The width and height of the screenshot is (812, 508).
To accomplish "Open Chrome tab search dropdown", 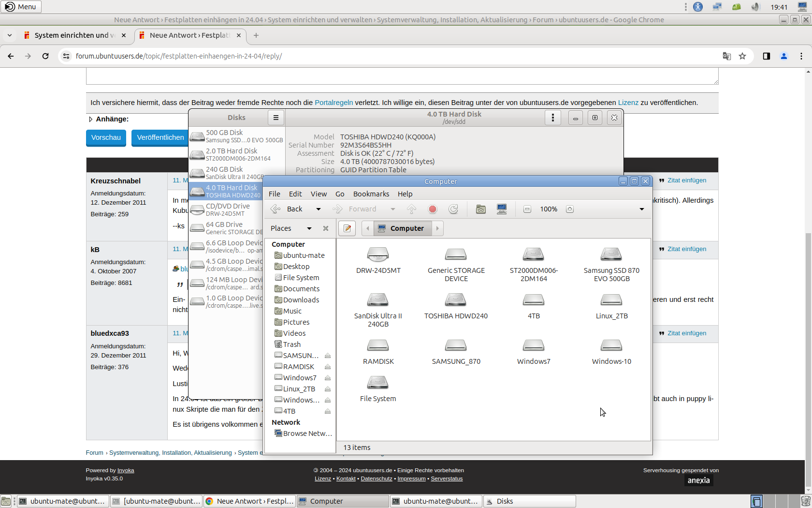I will pyautogui.click(x=9, y=35).
